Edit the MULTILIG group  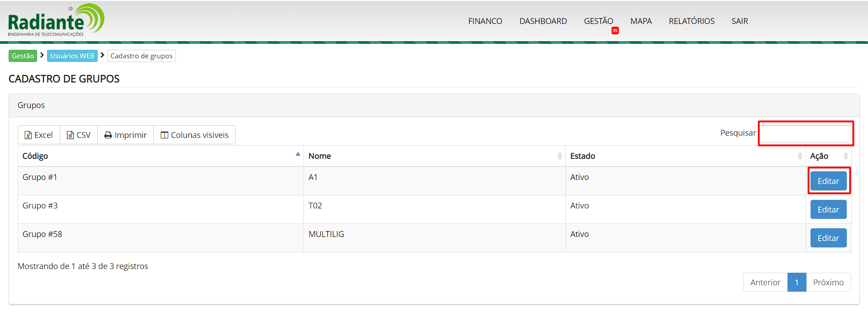[828, 238]
